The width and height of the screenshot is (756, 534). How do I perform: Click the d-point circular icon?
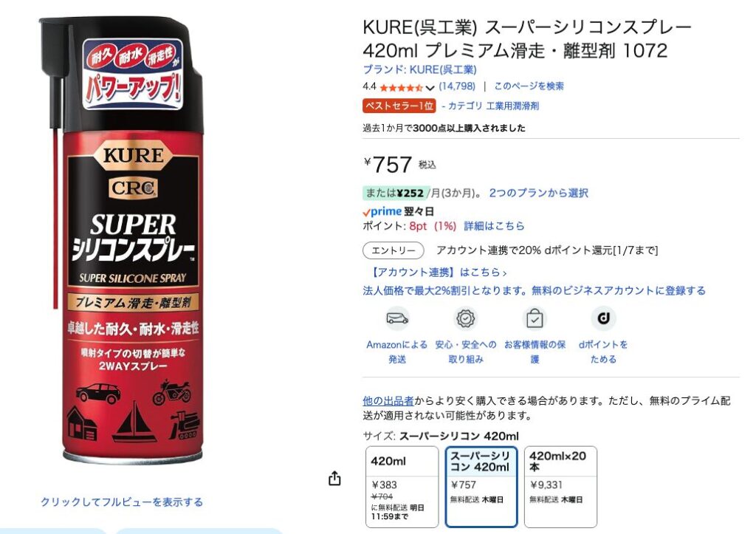pyautogui.click(x=603, y=318)
